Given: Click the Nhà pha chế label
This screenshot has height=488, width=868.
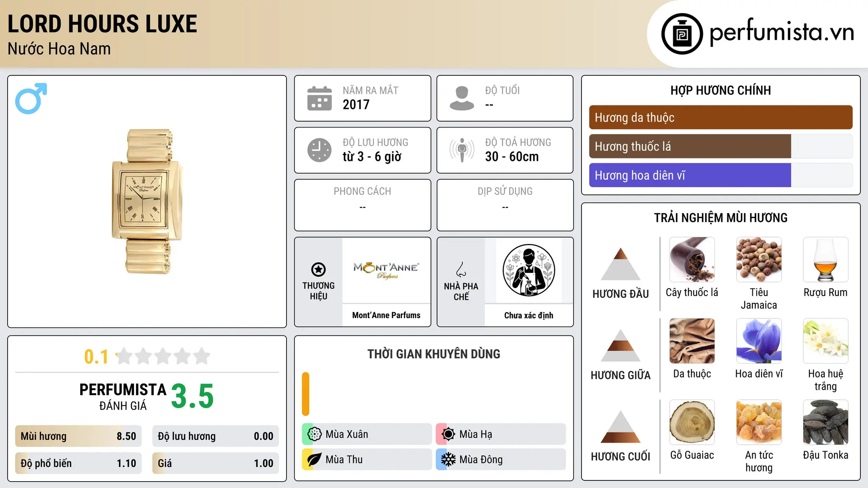Looking at the screenshot, I should [x=461, y=291].
